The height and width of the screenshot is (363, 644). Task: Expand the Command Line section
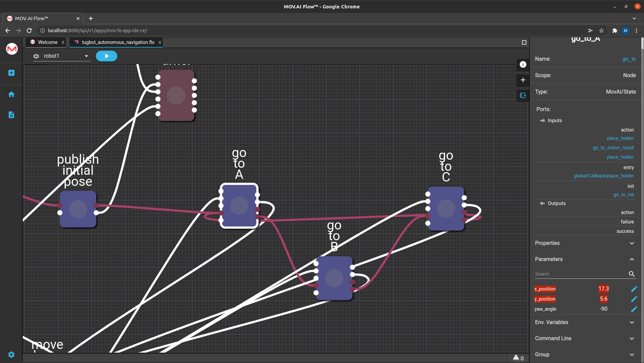(585, 339)
